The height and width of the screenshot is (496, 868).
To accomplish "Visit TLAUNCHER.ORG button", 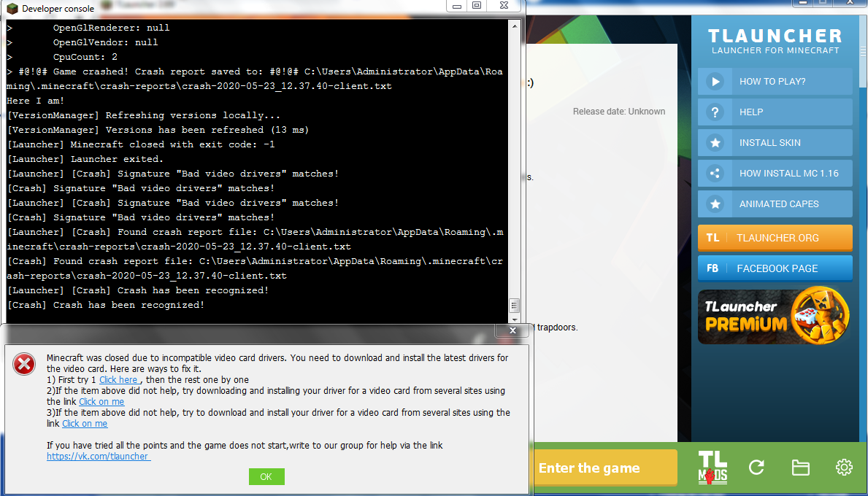I will (775, 238).
